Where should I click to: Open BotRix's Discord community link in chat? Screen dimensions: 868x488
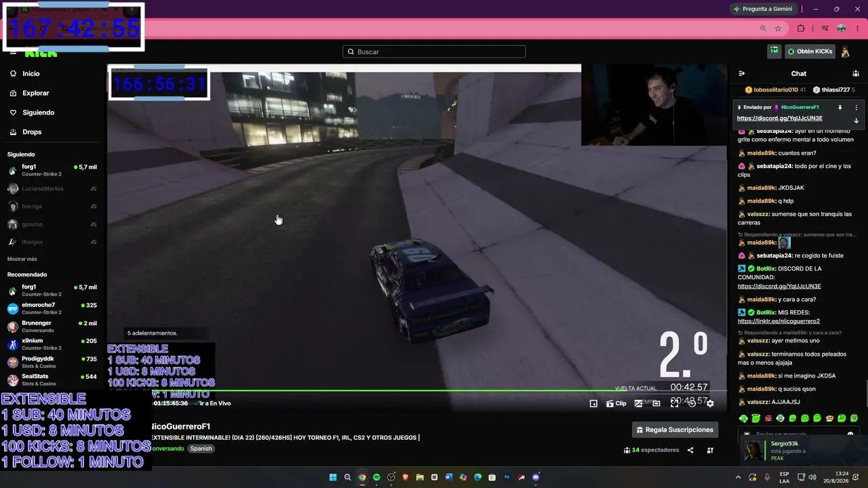click(779, 286)
